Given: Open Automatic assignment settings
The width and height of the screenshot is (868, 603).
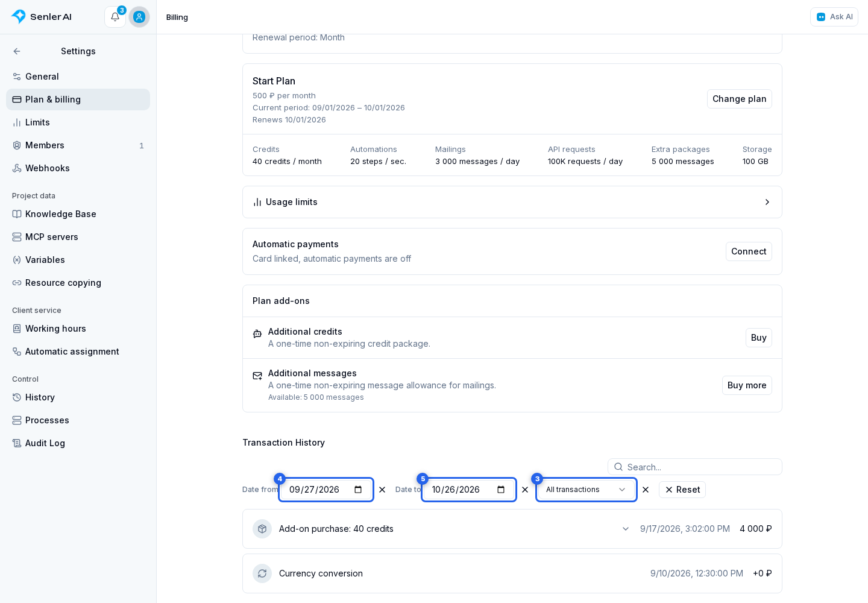Looking at the screenshot, I should (78, 352).
